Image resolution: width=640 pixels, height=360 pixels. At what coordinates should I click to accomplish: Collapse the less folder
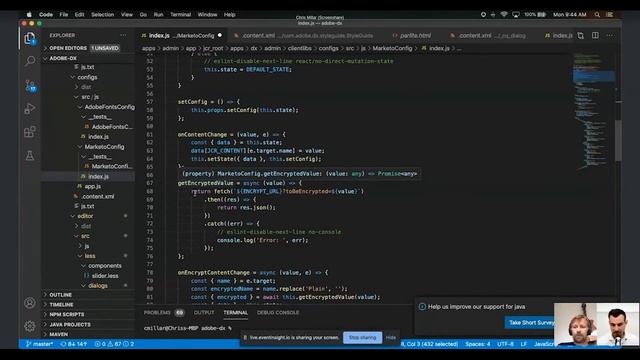tap(90, 256)
